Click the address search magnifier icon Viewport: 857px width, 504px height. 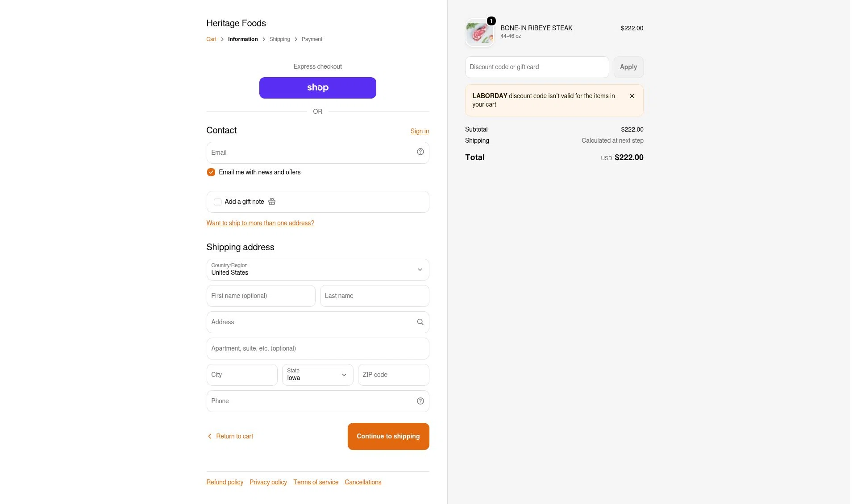(420, 322)
